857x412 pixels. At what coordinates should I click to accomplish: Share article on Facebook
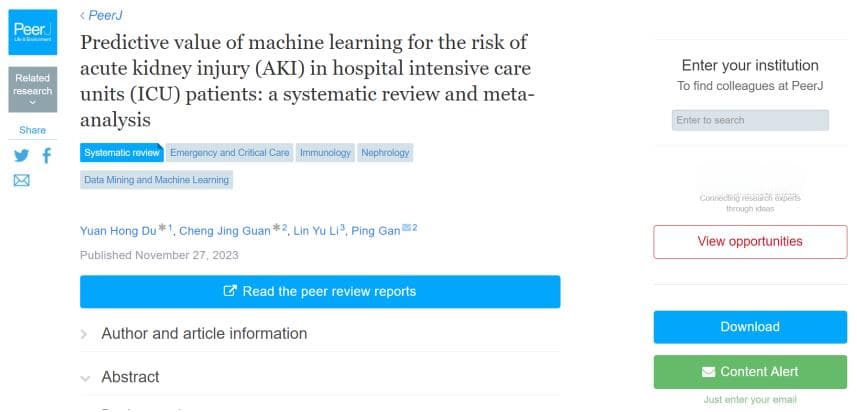(47, 156)
